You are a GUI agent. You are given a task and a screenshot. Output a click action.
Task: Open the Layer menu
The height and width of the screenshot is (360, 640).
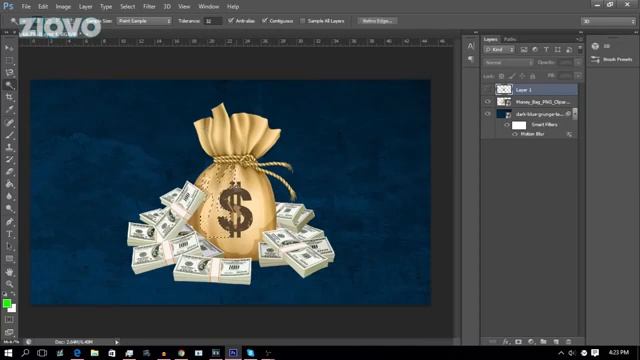coord(85,7)
